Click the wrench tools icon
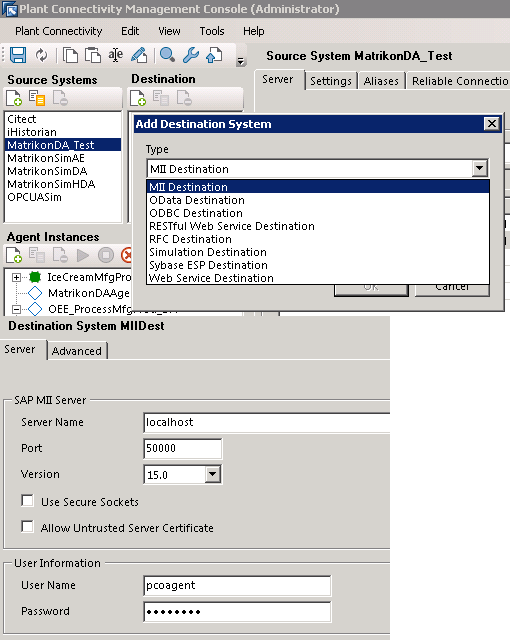 191,55
